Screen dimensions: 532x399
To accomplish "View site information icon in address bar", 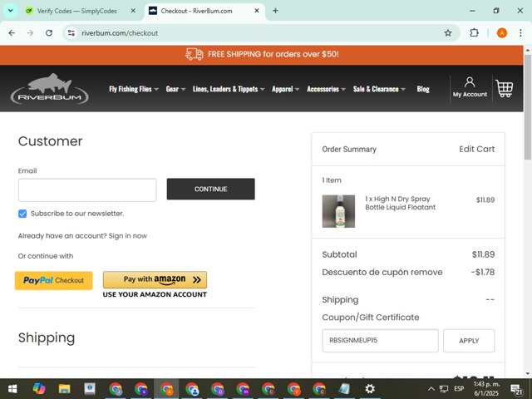I will coord(71,33).
